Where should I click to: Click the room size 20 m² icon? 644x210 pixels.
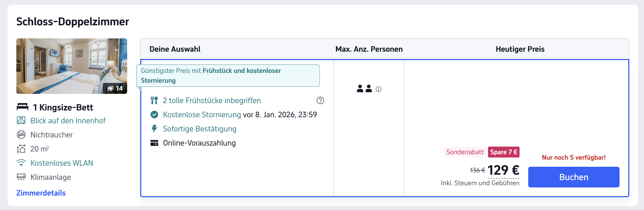[21, 149]
